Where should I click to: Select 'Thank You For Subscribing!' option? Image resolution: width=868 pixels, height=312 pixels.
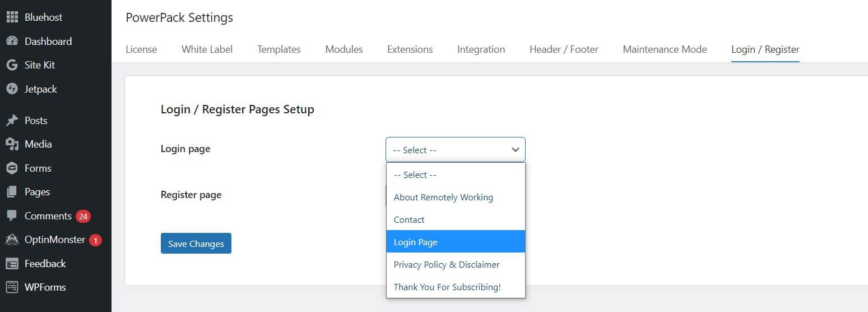point(447,287)
